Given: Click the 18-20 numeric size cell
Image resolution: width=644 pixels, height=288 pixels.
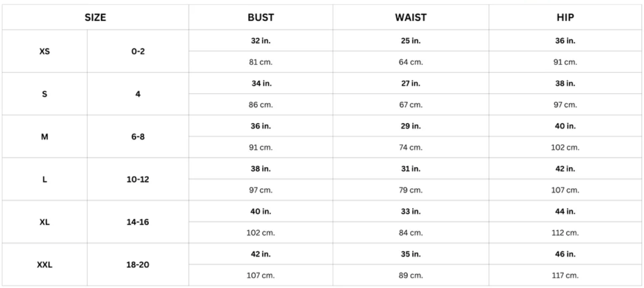Looking at the screenshot, I should click(x=138, y=265).
